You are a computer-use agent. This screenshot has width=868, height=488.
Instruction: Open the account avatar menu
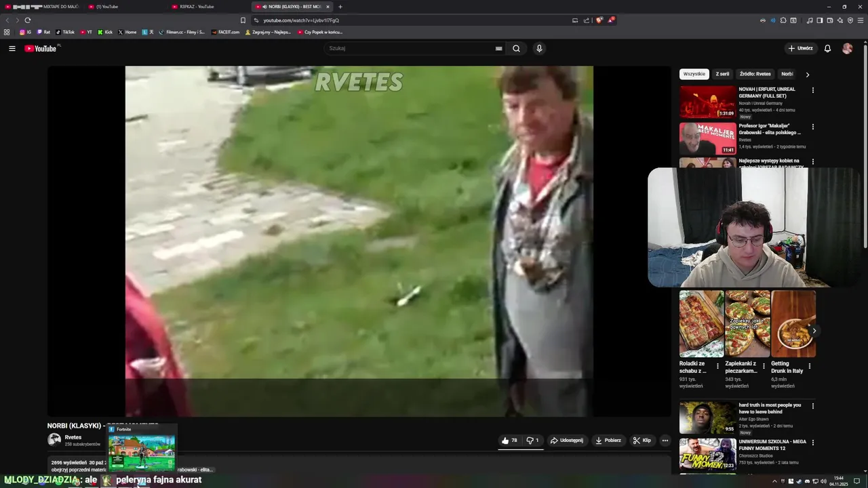[x=847, y=48]
